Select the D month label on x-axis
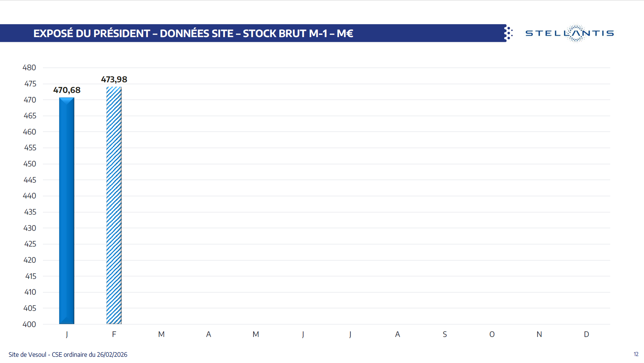The height and width of the screenshot is (363, 644). click(586, 334)
